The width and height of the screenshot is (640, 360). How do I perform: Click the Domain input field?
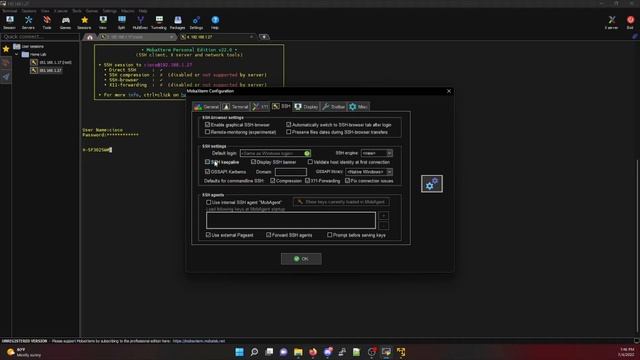click(291, 172)
